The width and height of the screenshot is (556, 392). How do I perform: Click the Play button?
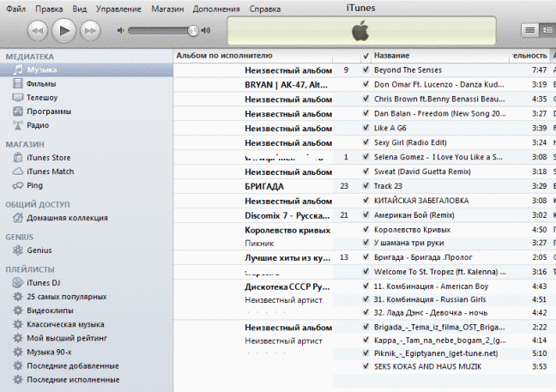tap(63, 31)
